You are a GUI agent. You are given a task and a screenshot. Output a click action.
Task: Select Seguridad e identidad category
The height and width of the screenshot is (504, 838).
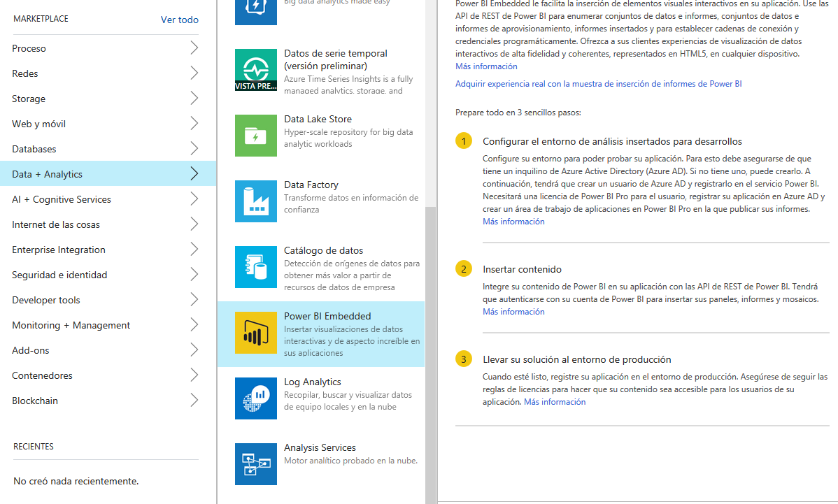[x=108, y=275]
